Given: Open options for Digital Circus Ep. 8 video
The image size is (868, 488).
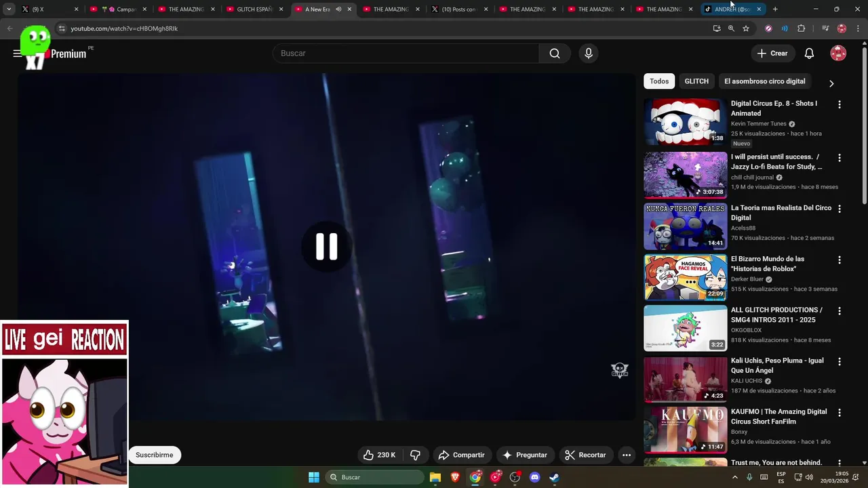Looking at the screenshot, I should (840, 104).
